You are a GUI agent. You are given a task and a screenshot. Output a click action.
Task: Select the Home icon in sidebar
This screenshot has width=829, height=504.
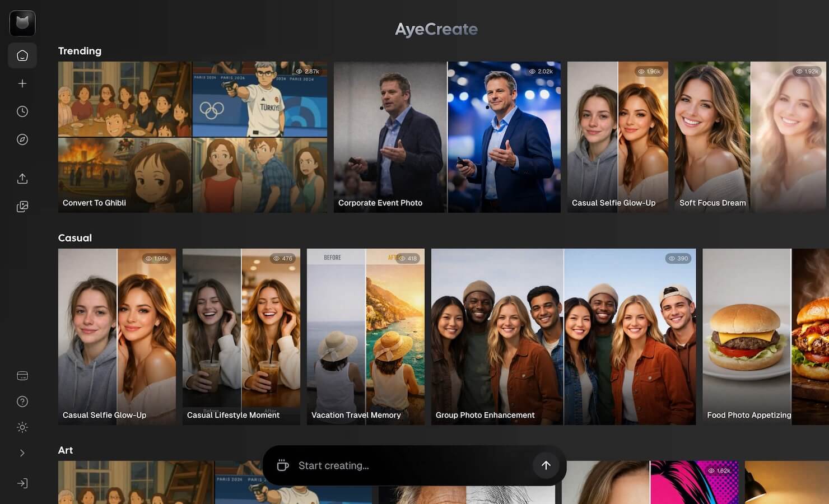tap(22, 55)
